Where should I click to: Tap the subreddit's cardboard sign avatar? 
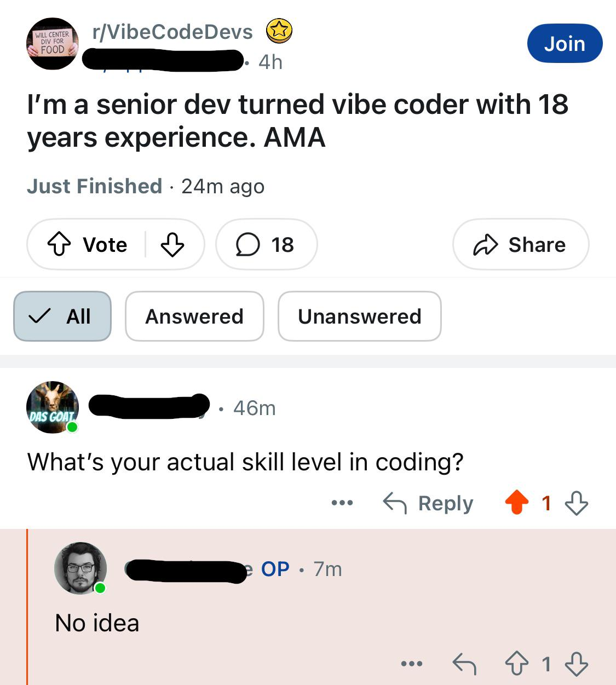(53, 44)
